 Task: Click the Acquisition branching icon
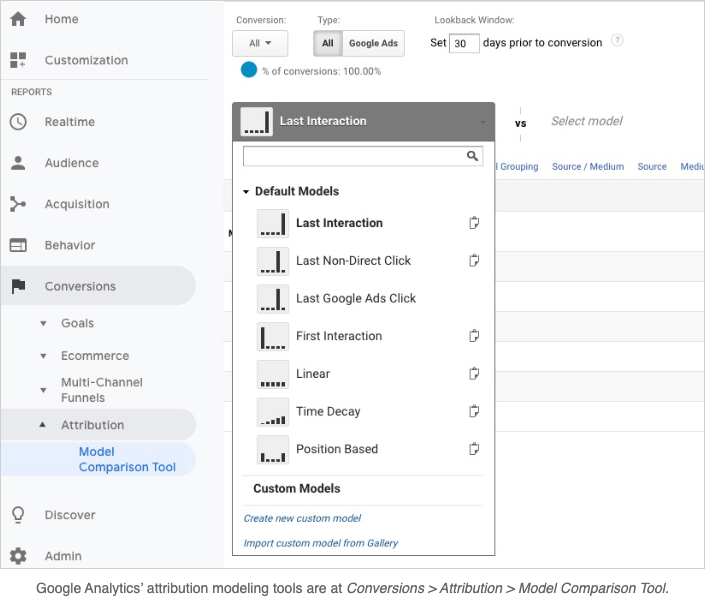(18, 204)
